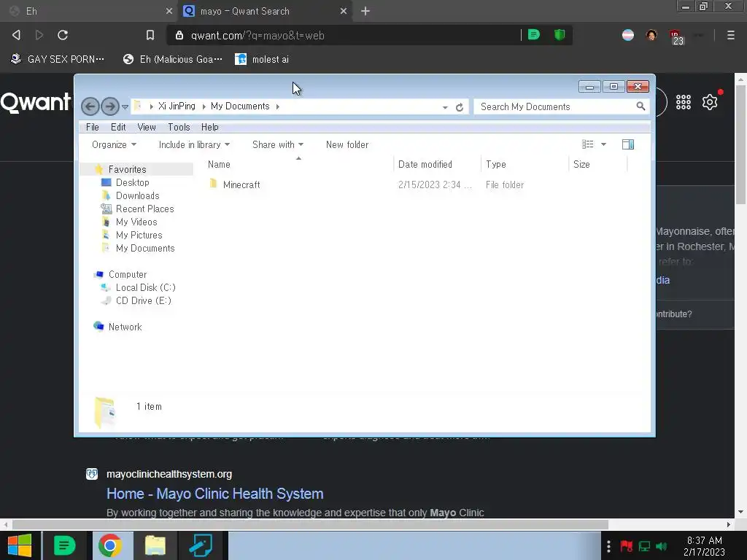Expand the arrow before Xi JinPing breadcrumb

tap(151, 106)
